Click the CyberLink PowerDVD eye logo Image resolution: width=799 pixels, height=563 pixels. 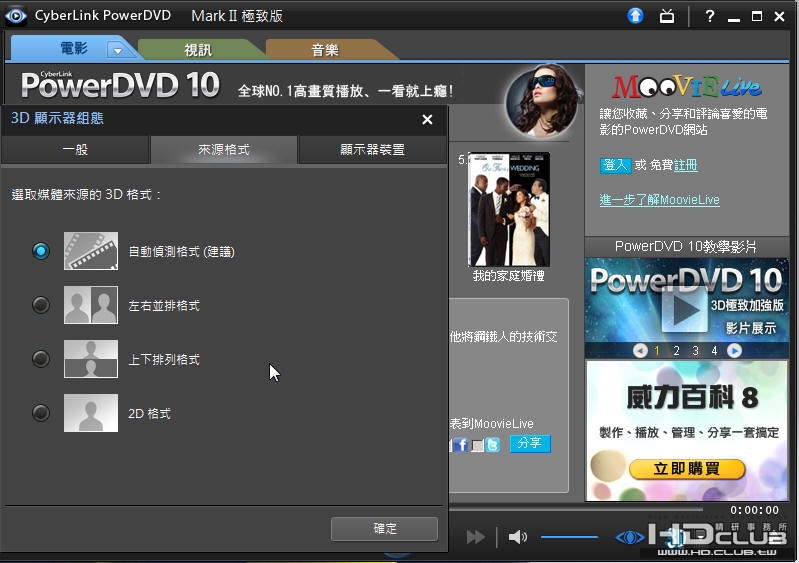[x=16, y=16]
